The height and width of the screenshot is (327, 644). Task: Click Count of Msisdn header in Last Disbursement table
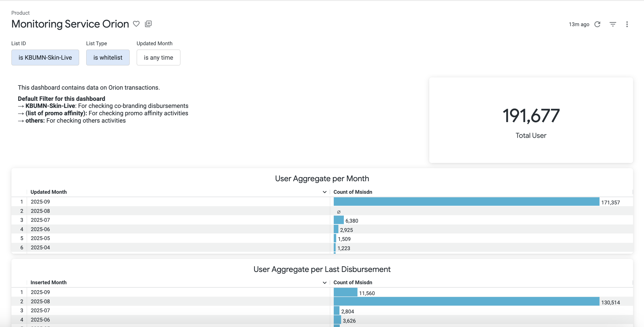(x=353, y=282)
